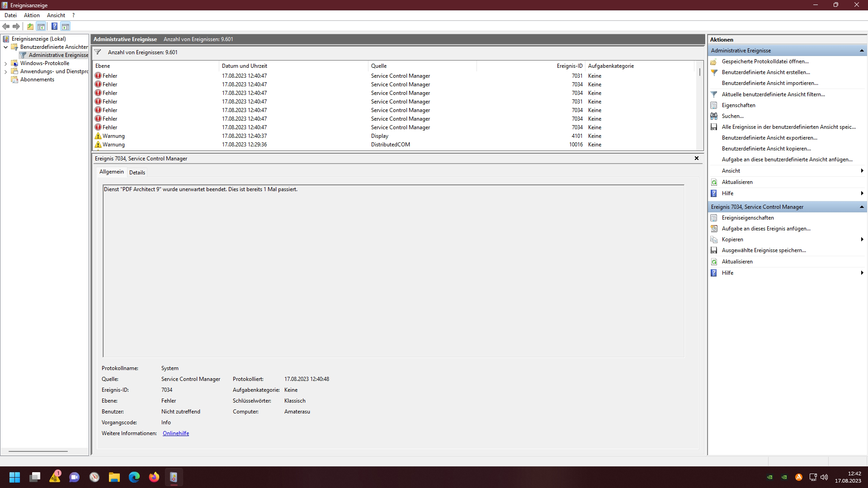Click the funnel icon for creating custom view
Viewport: 868px width, 488px height.
tap(714, 72)
